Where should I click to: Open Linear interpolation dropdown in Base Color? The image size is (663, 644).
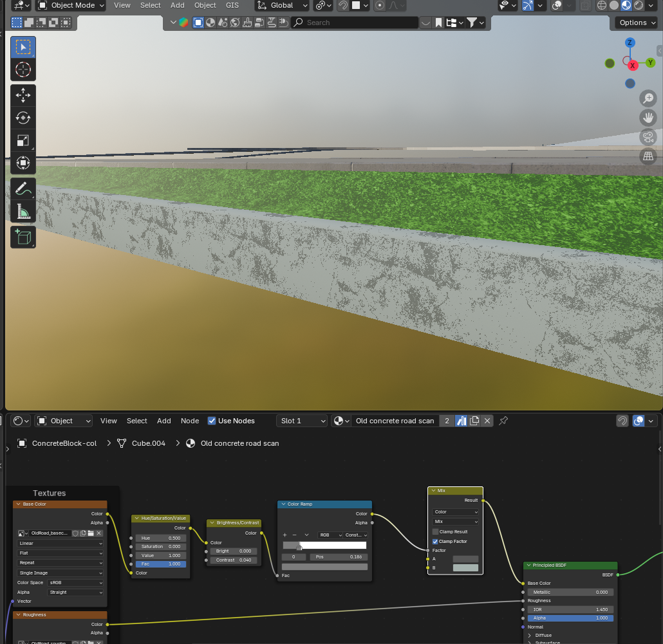click(61, 544)
